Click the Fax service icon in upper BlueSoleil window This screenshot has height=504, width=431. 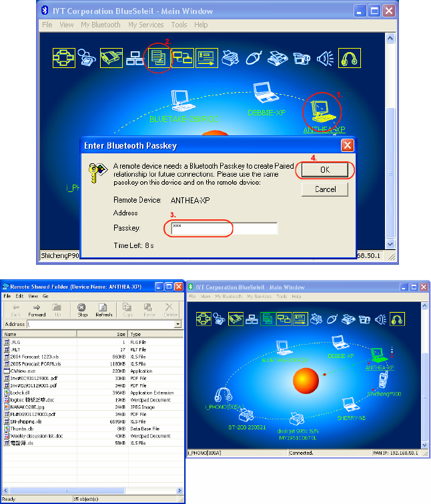pyautogui.click(x=278, y=58)
